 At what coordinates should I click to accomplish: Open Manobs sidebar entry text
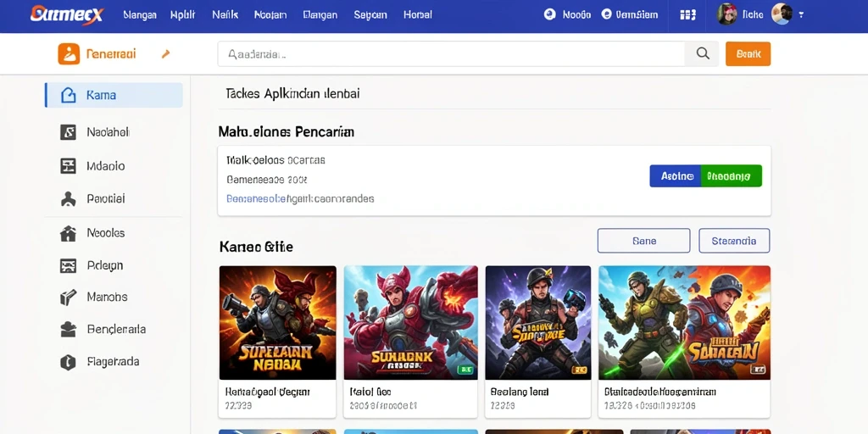(108, 298)
